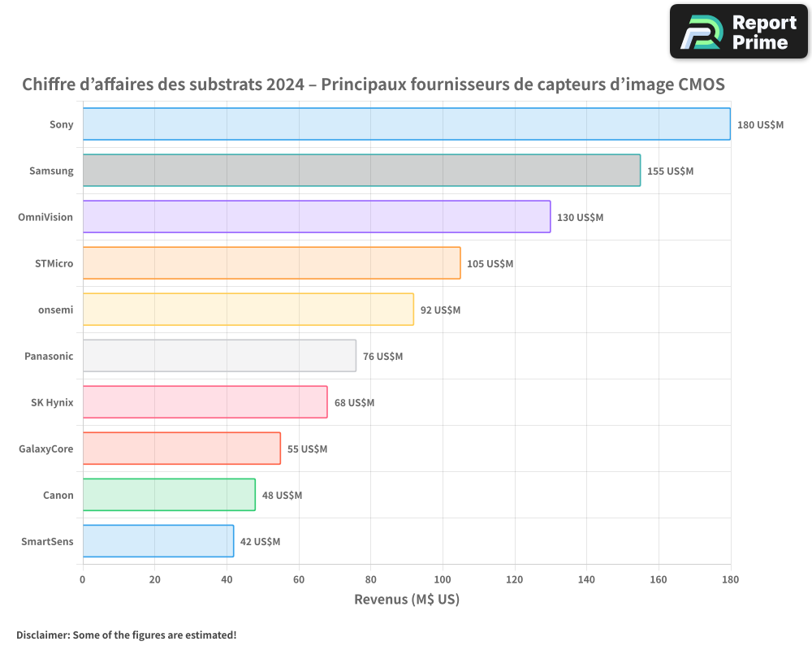Select the 92 US$M data label
The width and height of the screenshot is (812, 650).
440,310
